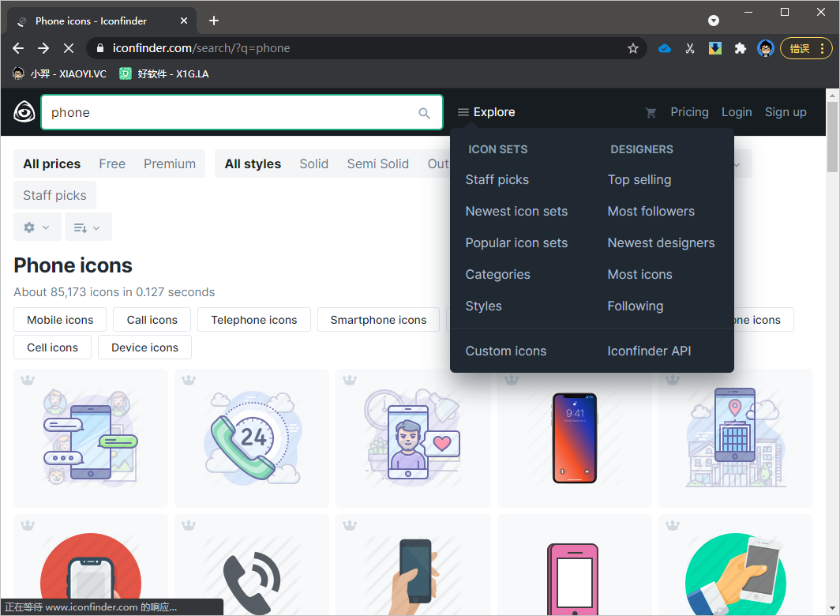Image resolution: width=840 pixels, height=616 pixels.
Task: Click the search magnifier icon
Action: click(424, 113)
